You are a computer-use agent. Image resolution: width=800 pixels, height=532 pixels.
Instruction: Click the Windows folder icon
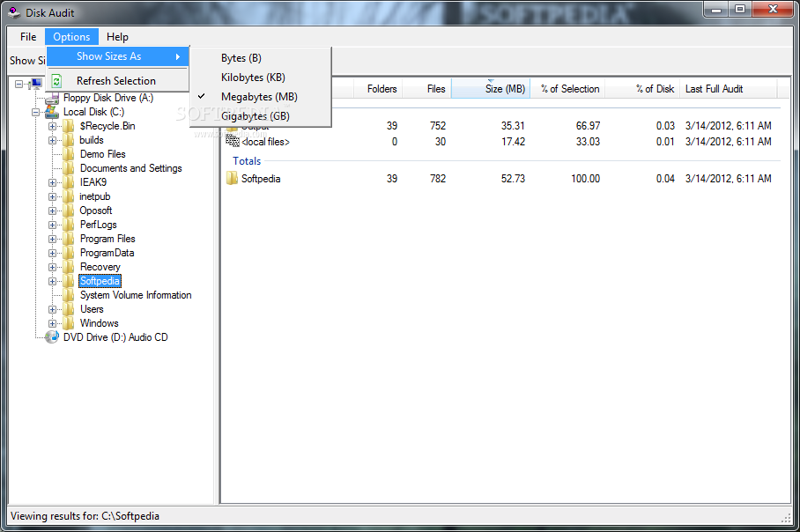click(69, 323)
